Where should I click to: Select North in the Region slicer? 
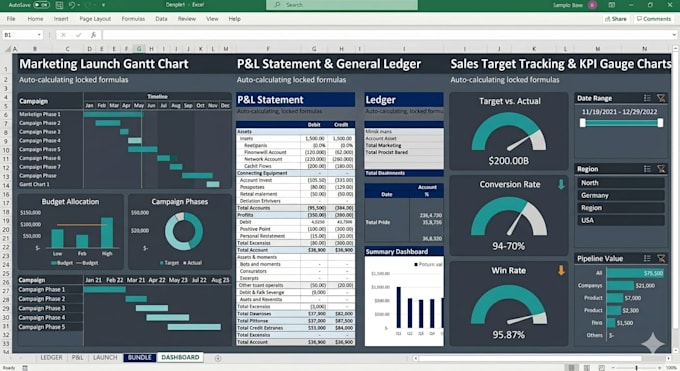620,183
